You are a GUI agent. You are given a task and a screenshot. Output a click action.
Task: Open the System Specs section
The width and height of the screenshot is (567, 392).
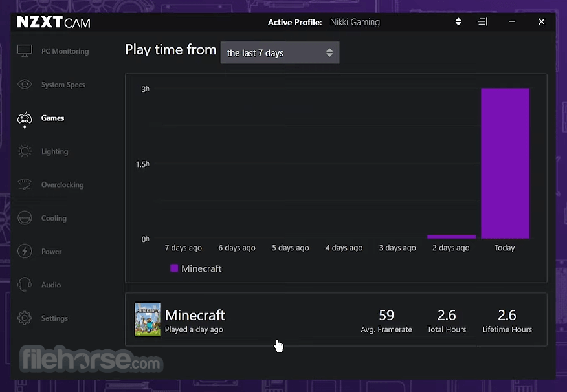click(63, 85)
